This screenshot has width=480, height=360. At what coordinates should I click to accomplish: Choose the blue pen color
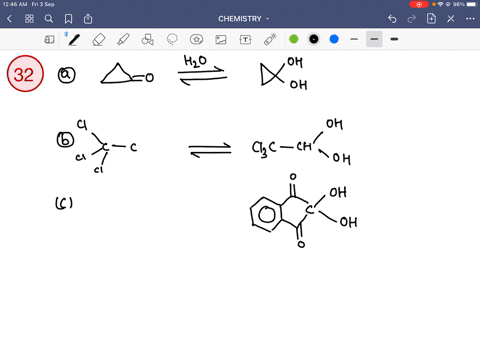[334, 39]
